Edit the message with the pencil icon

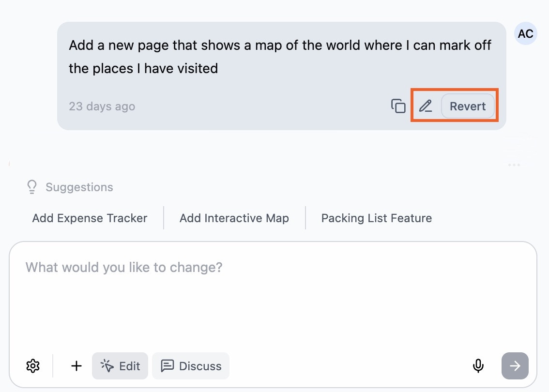[426, 106]
